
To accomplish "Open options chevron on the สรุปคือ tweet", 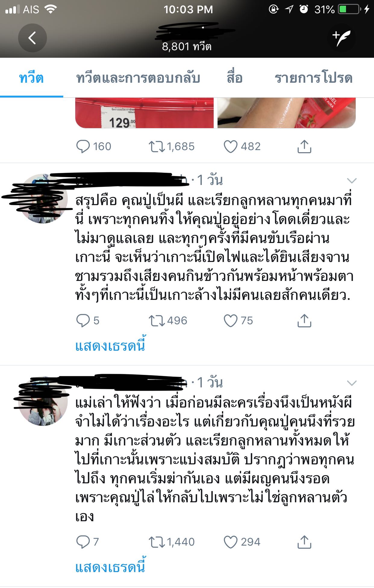I will point(352,180).
